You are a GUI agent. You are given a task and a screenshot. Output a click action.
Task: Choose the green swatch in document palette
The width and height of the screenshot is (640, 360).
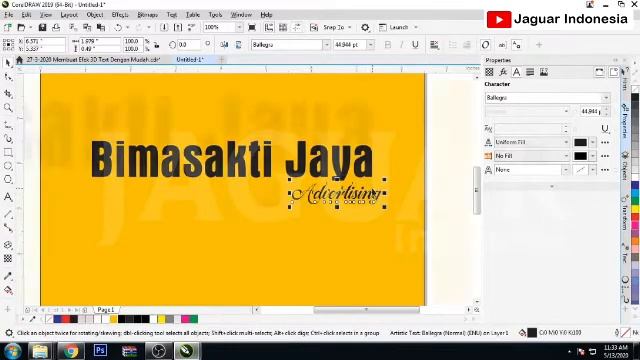click(x=194, y=319)
